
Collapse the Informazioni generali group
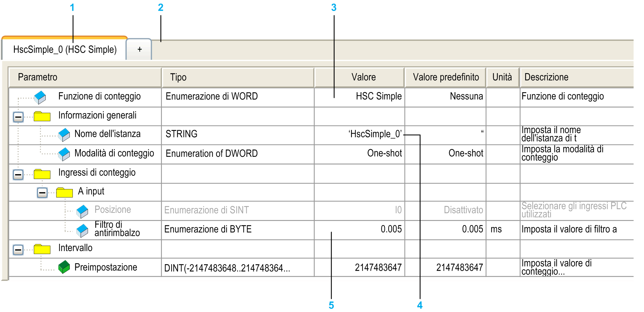coord(18,117)
